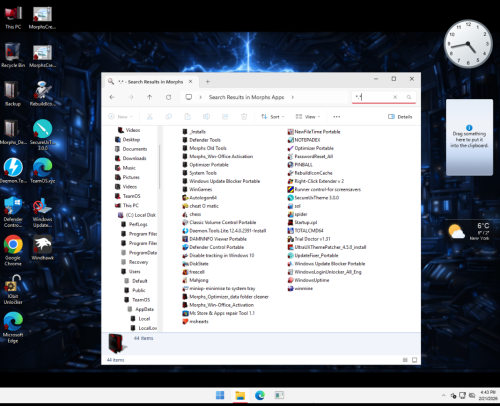The height and width of the screenshot is (406, 500).
Task: Open the Recycle Bin desktop icon
Action: (x=13, y=55)
